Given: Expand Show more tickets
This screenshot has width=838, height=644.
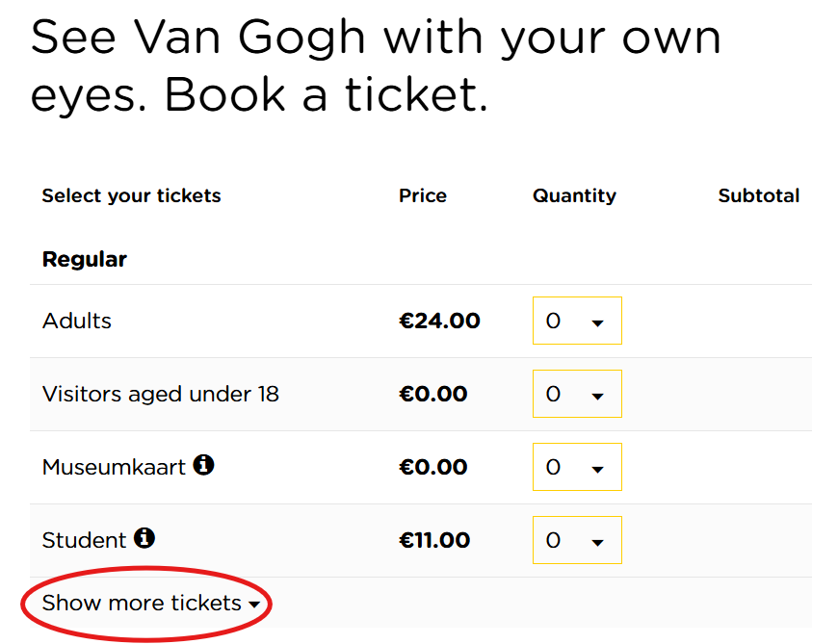Looking at the screenshot, I should tap(142, 604).
